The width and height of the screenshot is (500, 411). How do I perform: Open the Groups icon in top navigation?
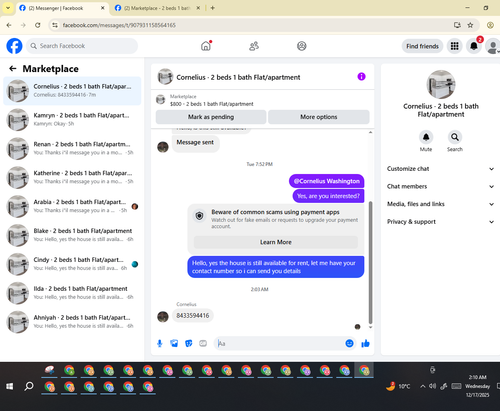click(302, 46)
